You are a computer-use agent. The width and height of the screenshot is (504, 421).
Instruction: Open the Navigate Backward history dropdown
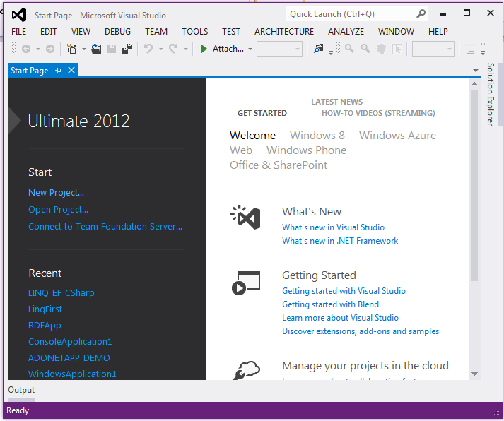click(38, 49)
